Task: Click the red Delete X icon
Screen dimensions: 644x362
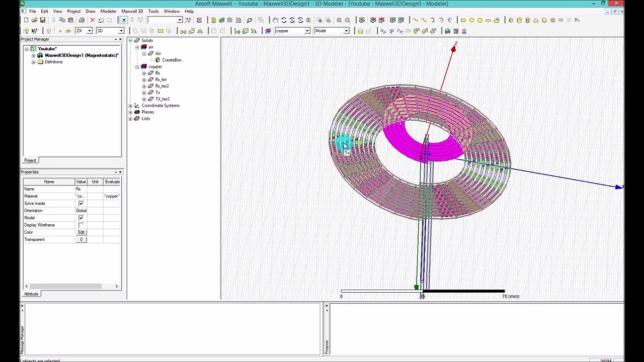Action: pos(93,20)
